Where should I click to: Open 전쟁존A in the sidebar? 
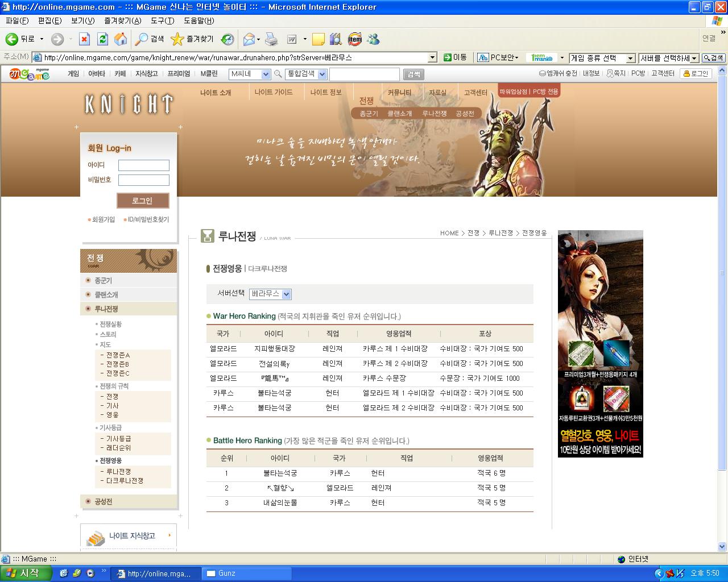[x=118, y=355]
